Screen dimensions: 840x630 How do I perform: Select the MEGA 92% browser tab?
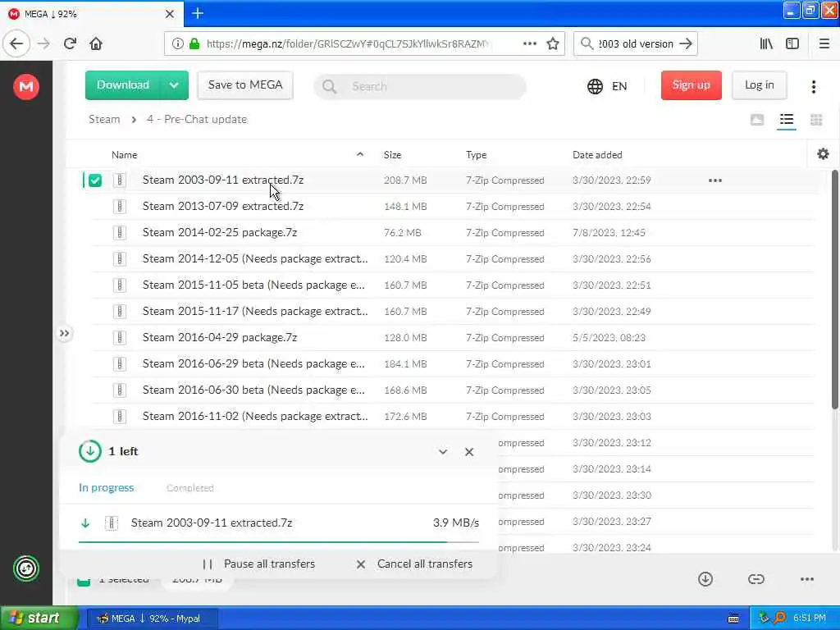pyautogui.click(x=91, y=14)
